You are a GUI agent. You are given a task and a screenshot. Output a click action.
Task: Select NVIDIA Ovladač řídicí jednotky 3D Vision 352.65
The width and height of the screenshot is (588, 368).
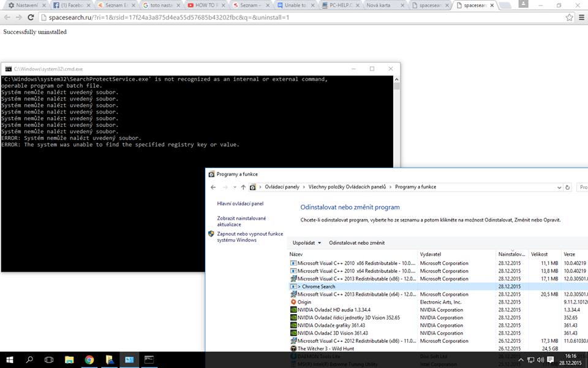coord(349,318)
